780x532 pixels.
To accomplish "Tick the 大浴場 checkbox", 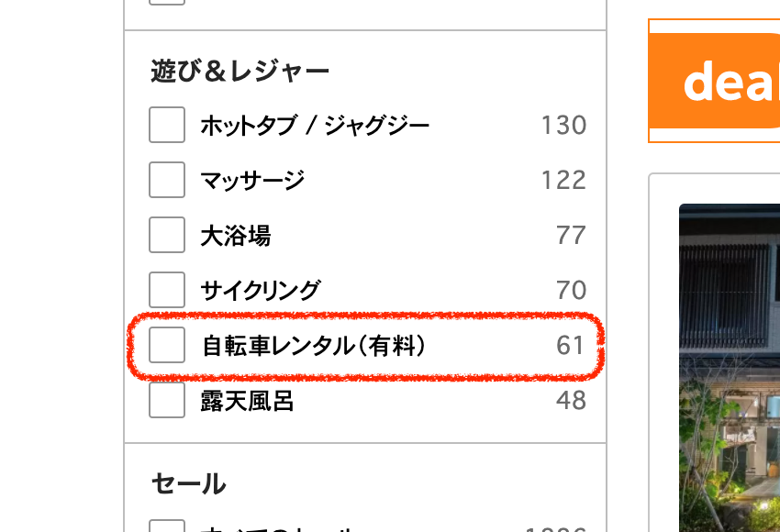I will tap(167, 235).
